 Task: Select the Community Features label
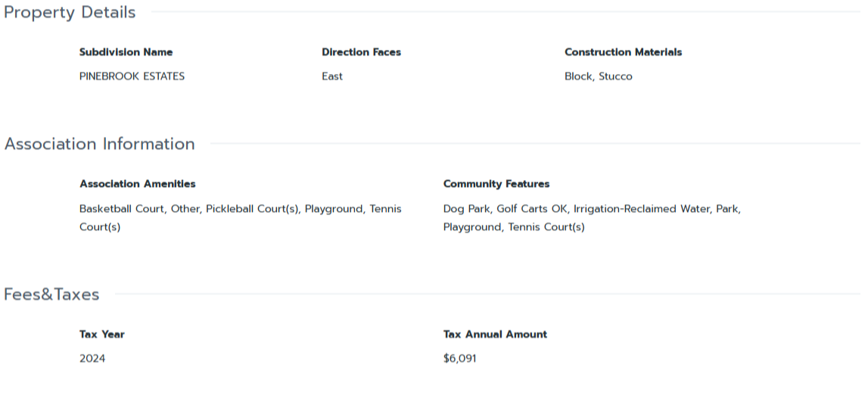(x=496, y=184)
